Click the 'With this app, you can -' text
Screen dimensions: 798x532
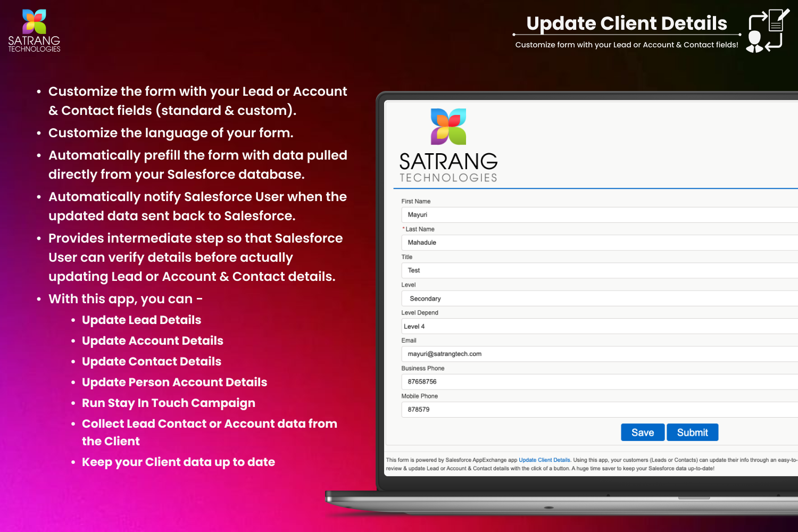point(126,299)
